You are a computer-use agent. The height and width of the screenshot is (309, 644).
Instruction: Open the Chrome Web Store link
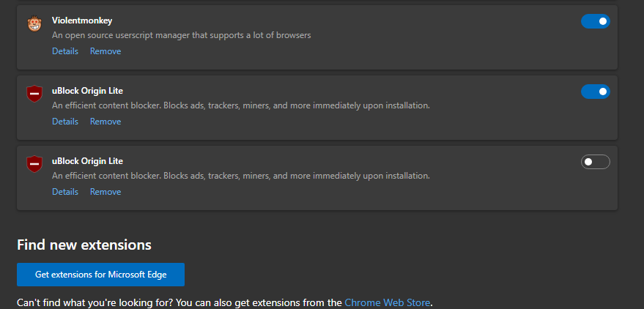point(387,302)
